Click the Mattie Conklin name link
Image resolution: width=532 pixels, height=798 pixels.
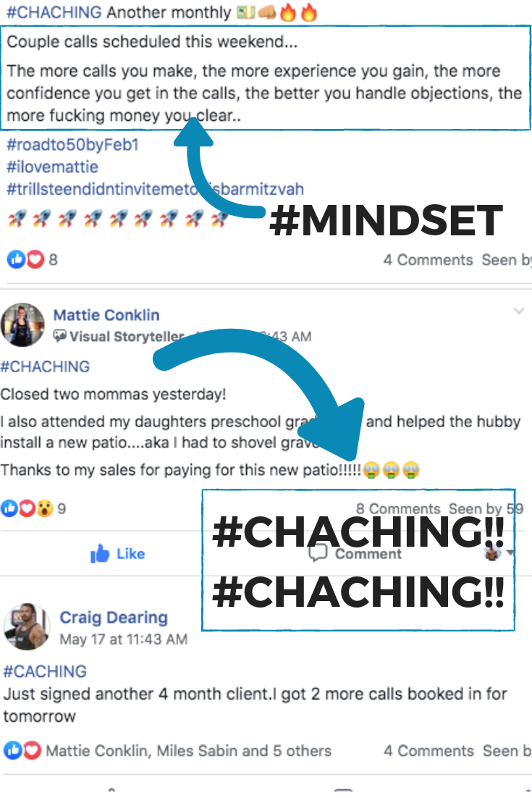[106, 315]
